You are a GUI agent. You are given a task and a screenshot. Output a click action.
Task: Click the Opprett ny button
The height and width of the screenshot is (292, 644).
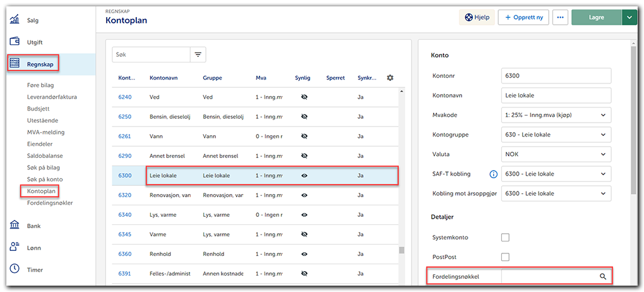pyautogui.click(x=523, y=18)
